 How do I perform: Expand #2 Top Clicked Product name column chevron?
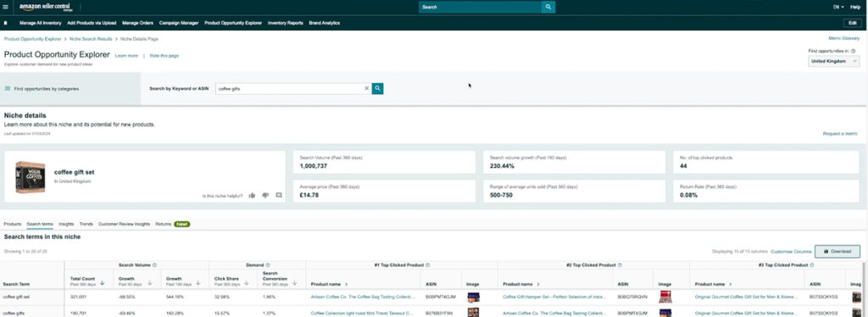click(538, 284)
